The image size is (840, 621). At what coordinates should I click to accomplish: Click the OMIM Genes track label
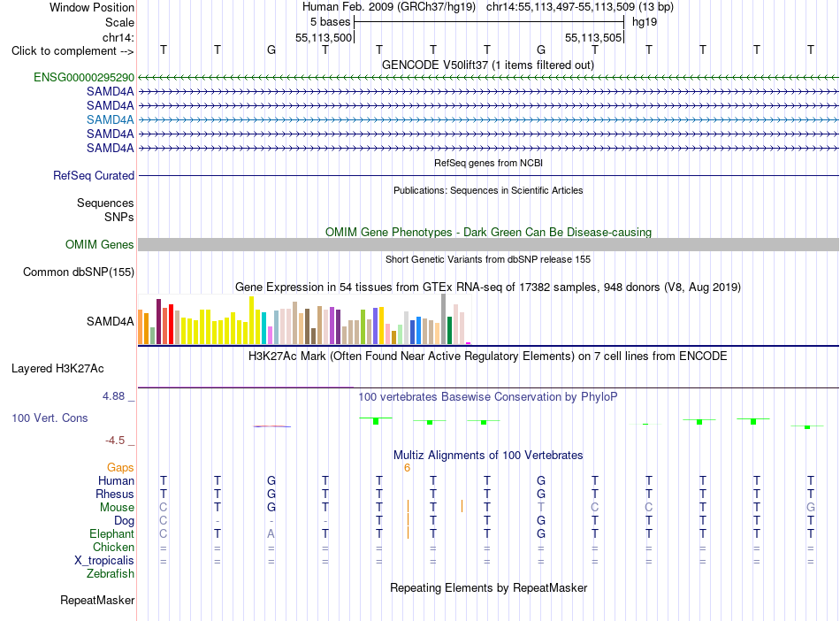point(99,244)
